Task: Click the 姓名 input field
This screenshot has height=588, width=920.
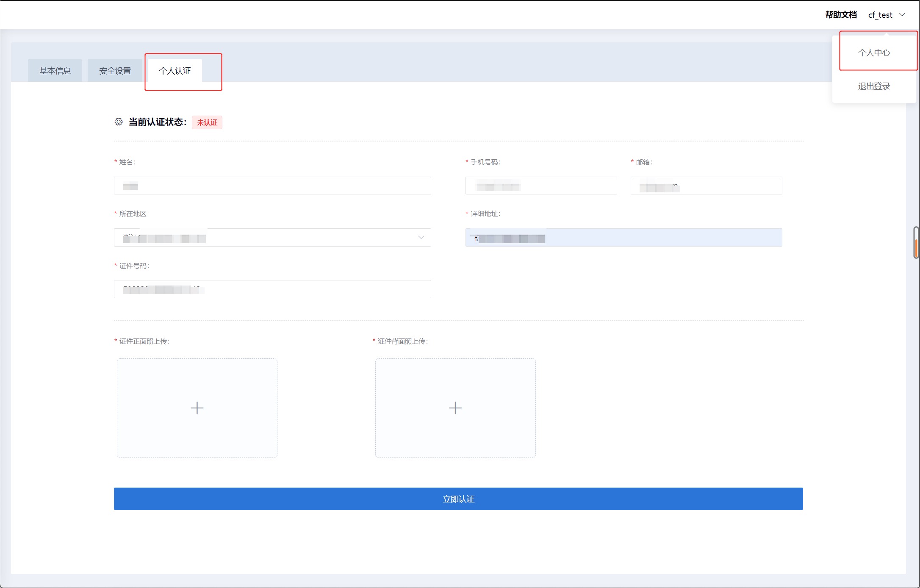Action: (272, 186)
